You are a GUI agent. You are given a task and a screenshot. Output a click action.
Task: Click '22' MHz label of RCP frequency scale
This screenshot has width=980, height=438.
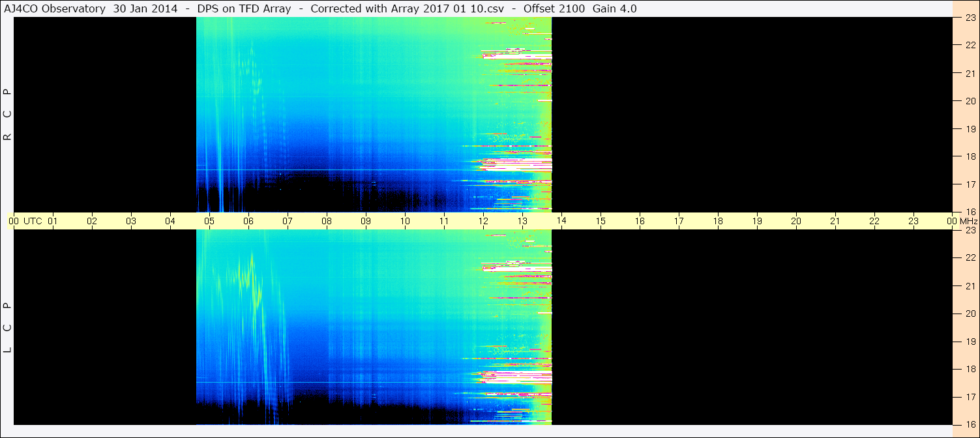pyautogui.click(x=970, y=45)
